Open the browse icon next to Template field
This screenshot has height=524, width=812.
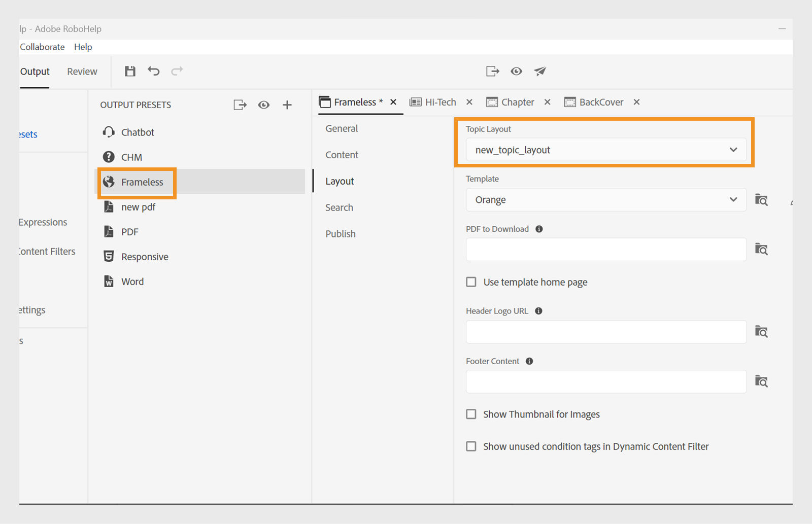coord(761,199)
